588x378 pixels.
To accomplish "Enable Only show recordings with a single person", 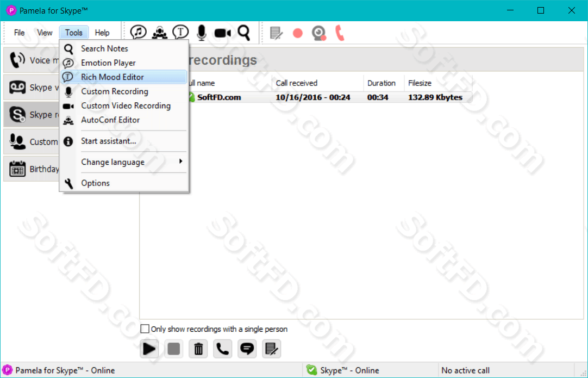I will click(145, 329).
